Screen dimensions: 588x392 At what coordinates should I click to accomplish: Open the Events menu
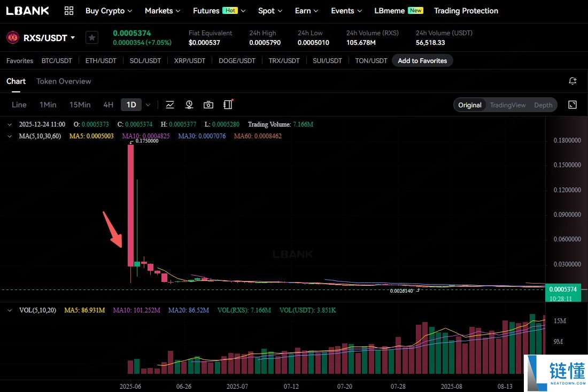click(x=346, y=11)
